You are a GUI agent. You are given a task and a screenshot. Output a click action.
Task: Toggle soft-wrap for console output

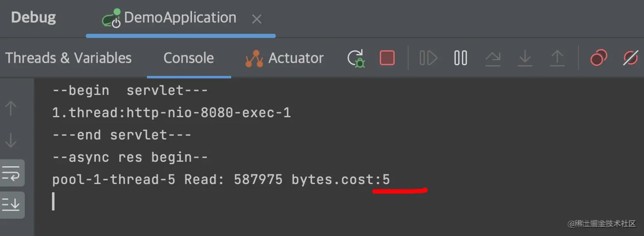pos(11,173)
